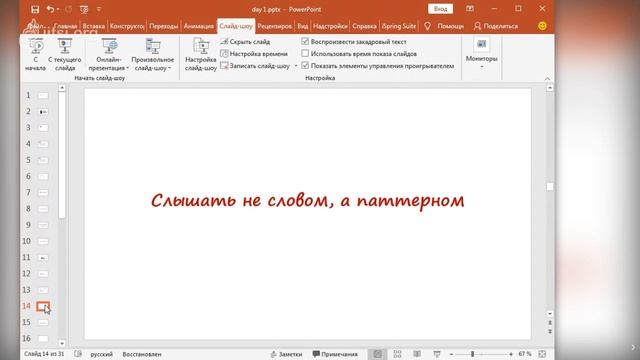
Task: Open the Надстройки tab
Action: coord(330,26)
